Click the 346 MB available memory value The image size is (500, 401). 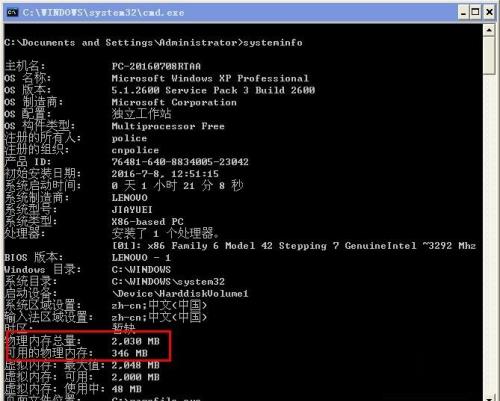[x=130, y=353]
